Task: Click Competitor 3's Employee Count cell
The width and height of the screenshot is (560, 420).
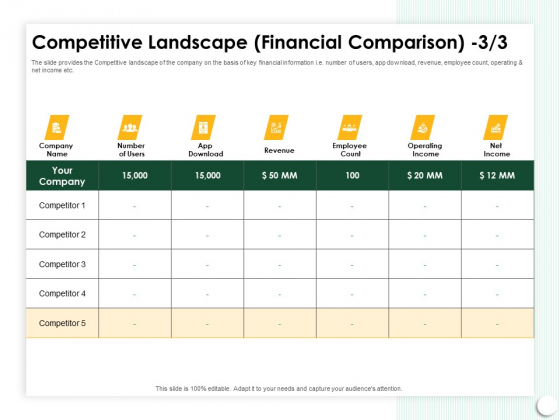Action: click(352, 264)
